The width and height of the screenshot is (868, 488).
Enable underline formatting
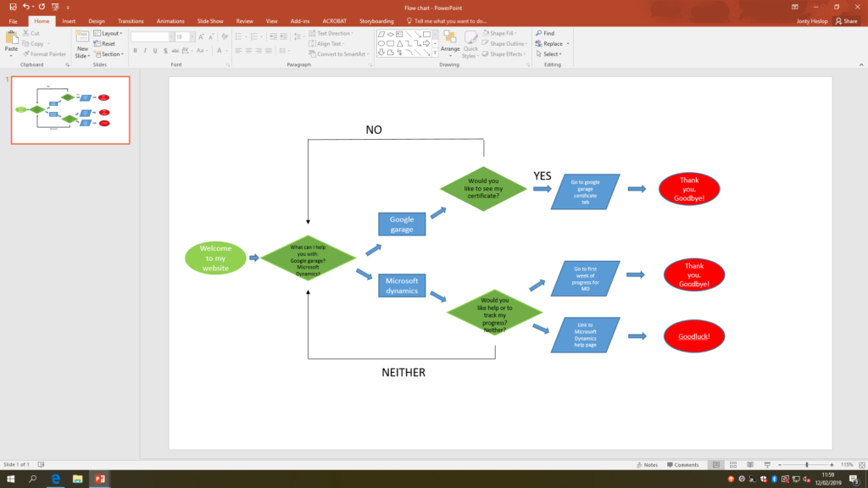pos(155,51)
